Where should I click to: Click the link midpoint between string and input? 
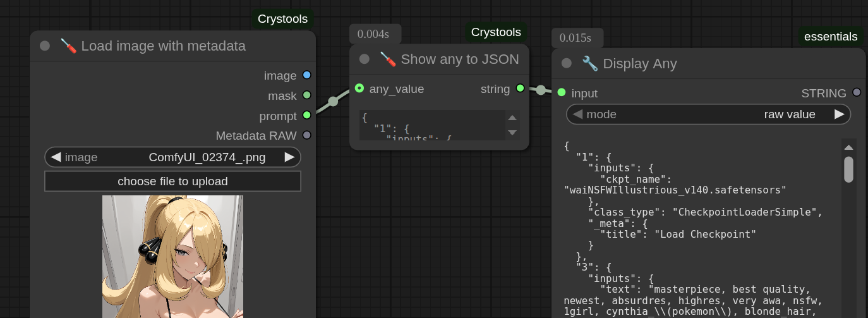pos(541,90)
